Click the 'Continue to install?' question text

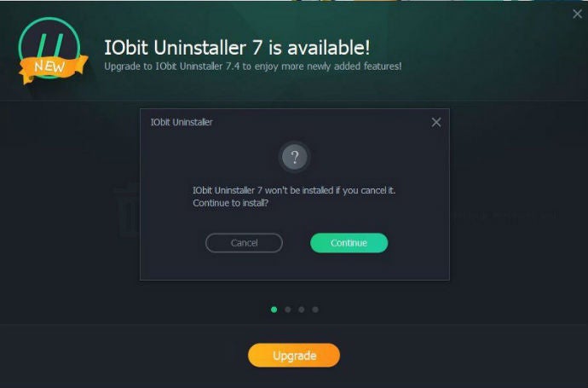tap(231, 203)
